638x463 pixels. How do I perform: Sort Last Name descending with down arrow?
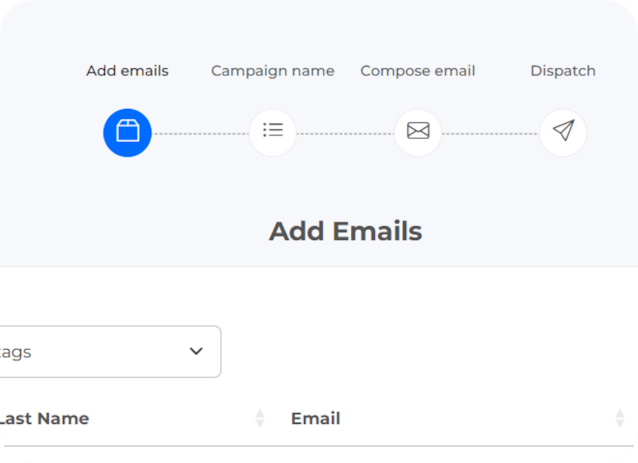point(260,424)
